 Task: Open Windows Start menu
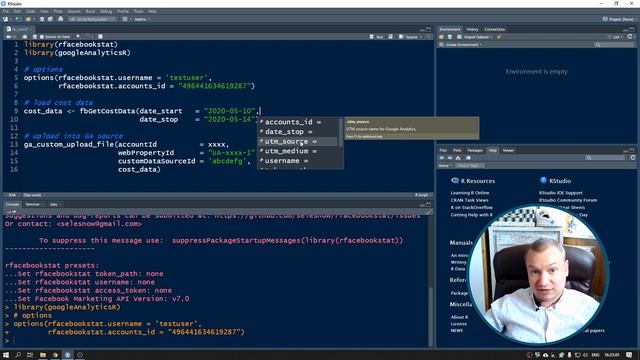point(6,355)
